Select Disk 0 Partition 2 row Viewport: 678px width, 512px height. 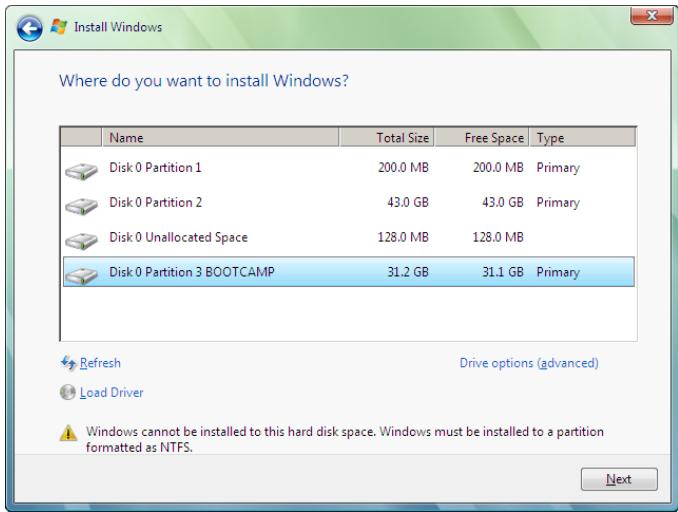click(349, 202)
